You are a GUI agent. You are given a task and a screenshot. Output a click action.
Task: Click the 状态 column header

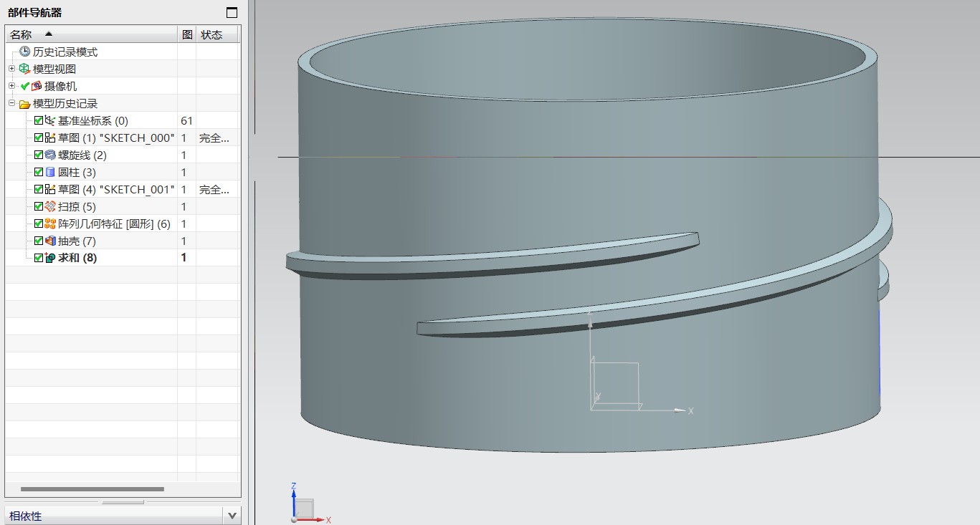click(x=218, y=34)
